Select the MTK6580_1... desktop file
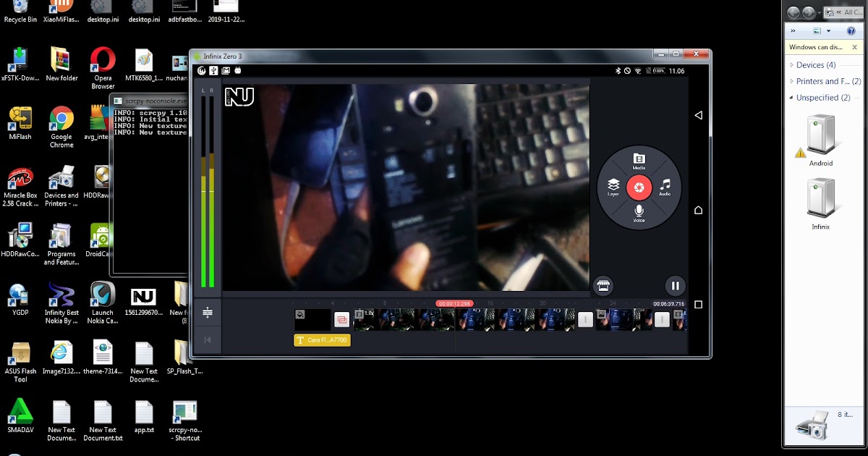 (x=144, y=64)
